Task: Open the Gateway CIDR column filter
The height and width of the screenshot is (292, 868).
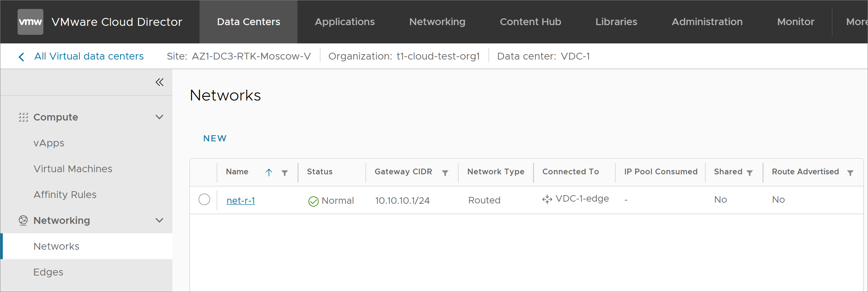Action: tap(445, 173)
